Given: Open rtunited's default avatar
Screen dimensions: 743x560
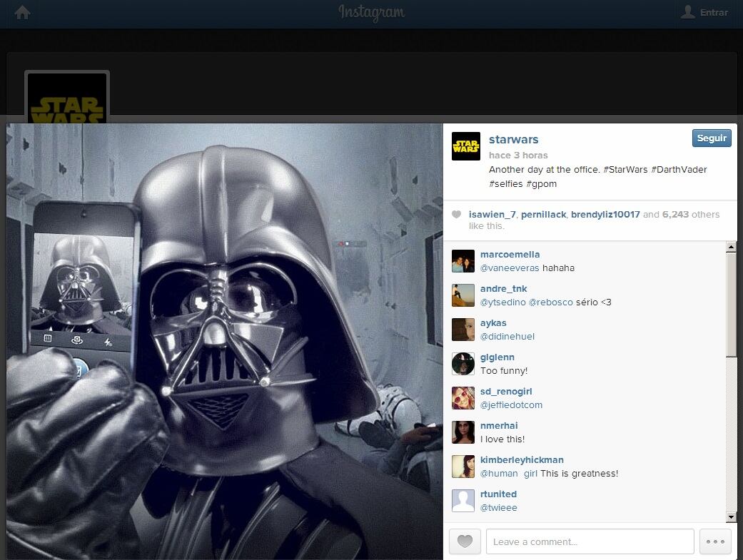Looking at the screenshot, I should click(463, 501).
